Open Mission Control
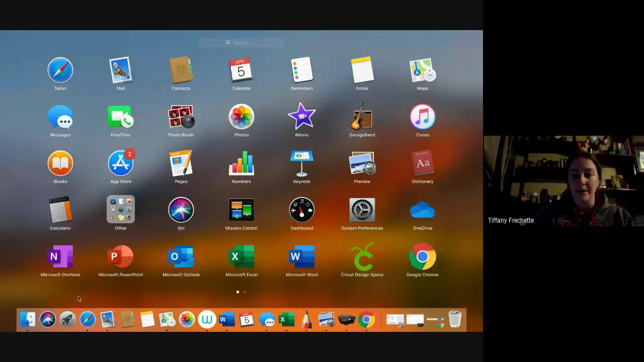Screen dimensions: 644x362 coord(242,210)
